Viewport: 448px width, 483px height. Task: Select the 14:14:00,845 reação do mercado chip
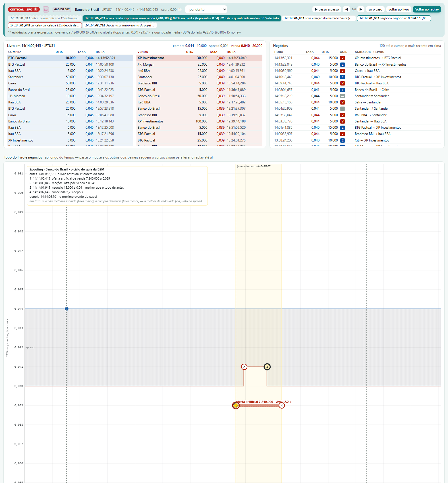[x=318, y=18]
